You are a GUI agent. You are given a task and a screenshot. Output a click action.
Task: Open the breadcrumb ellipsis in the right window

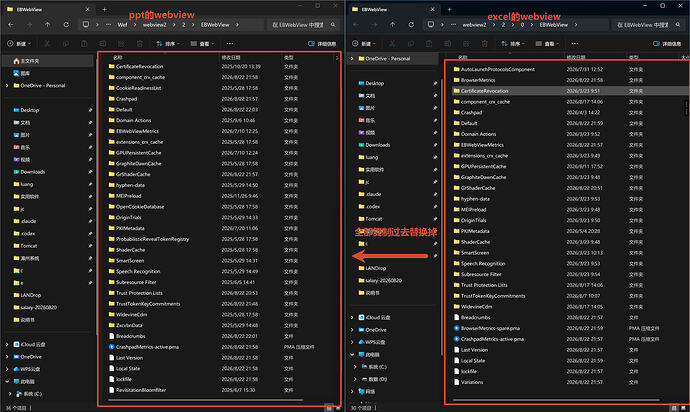click(x=453, y=25)
